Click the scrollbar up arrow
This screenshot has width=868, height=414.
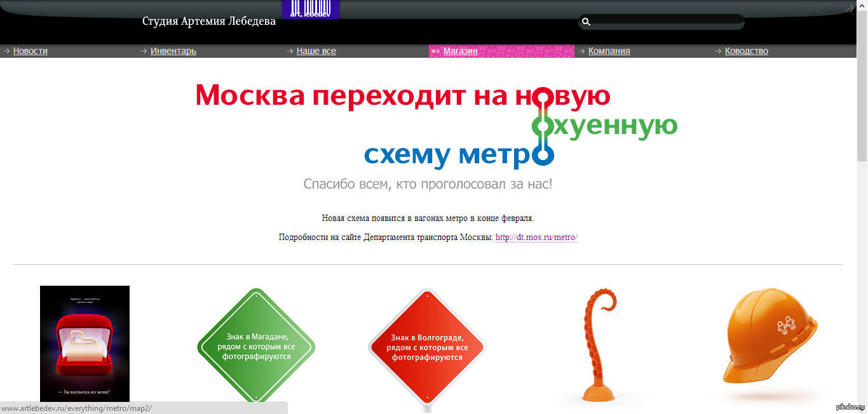(862, 5)
